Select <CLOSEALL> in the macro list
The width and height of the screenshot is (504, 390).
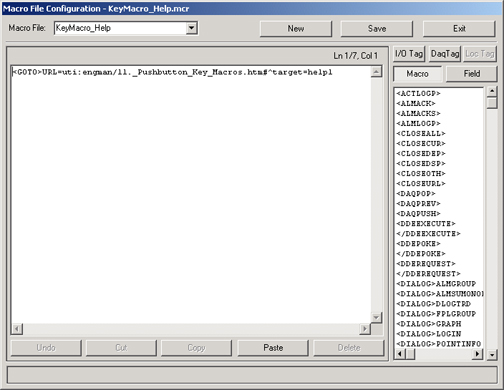pyautogui.click(x=421, y=134)
